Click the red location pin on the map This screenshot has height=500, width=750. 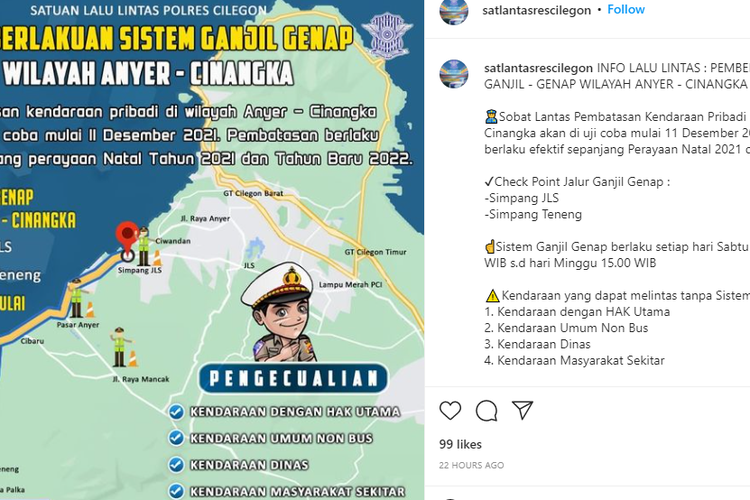click(x=127, y=241)
